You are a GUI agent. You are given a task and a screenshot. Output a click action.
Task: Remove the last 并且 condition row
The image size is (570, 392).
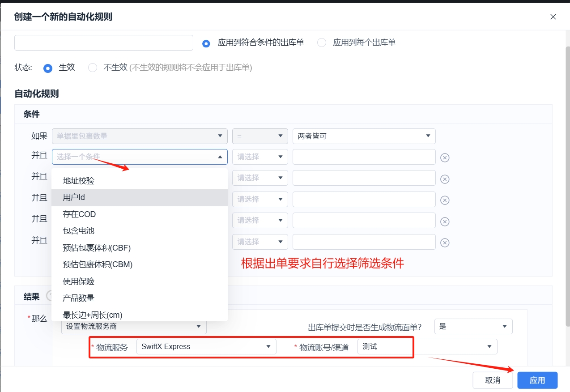click(x=445, y=243)
